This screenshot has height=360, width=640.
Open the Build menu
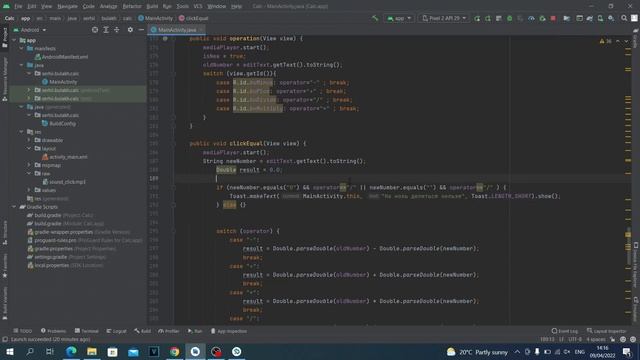pos(152,6)
